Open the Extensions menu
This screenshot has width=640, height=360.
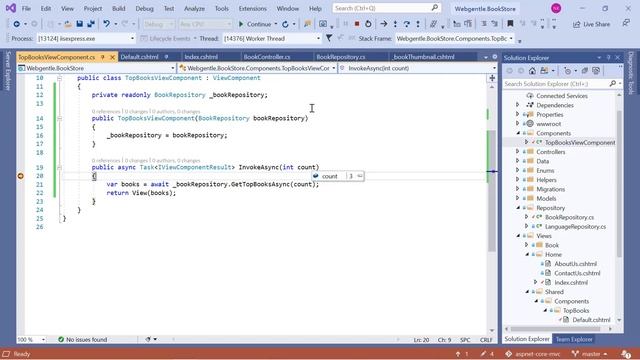(x=252, y=8)
